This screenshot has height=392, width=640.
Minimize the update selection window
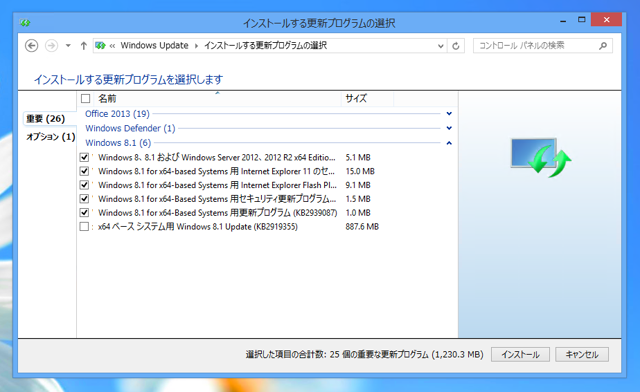tap(563, 20)
